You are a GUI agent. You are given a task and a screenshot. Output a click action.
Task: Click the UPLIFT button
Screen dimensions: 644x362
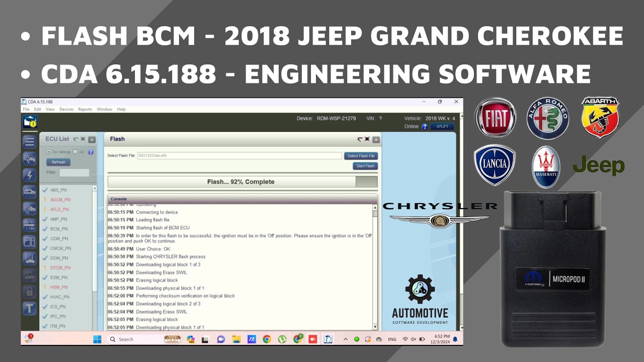pyautogui.click(x=442, y=127)
